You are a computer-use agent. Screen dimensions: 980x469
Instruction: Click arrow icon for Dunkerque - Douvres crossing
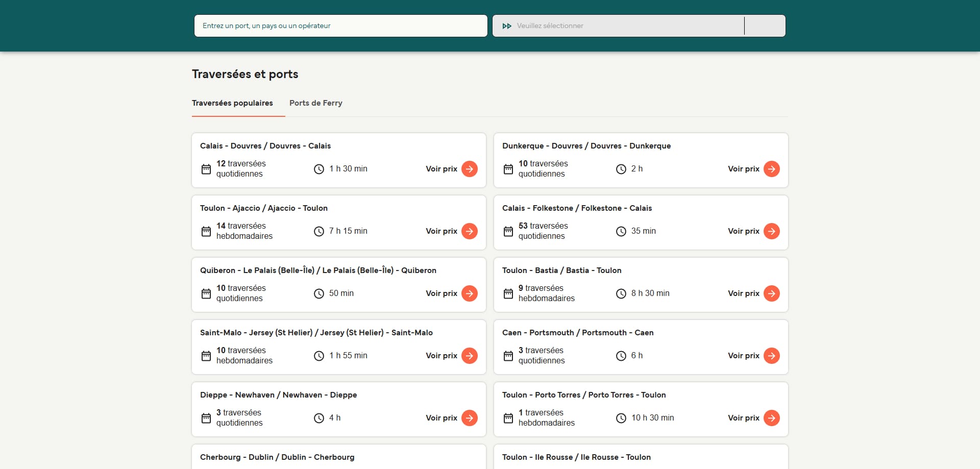pyautogui.click(x=772, y=169)
